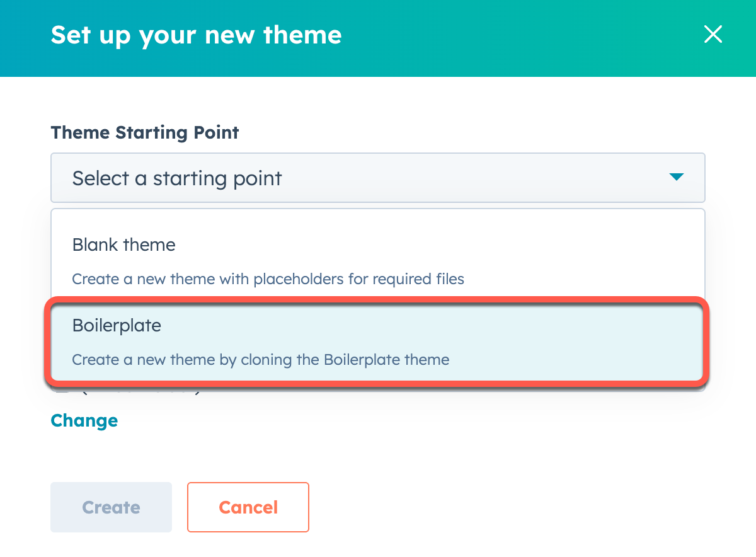The image size is (756, 557).
Task: Click the Boilerplate title text
Action: coord(117,326)
